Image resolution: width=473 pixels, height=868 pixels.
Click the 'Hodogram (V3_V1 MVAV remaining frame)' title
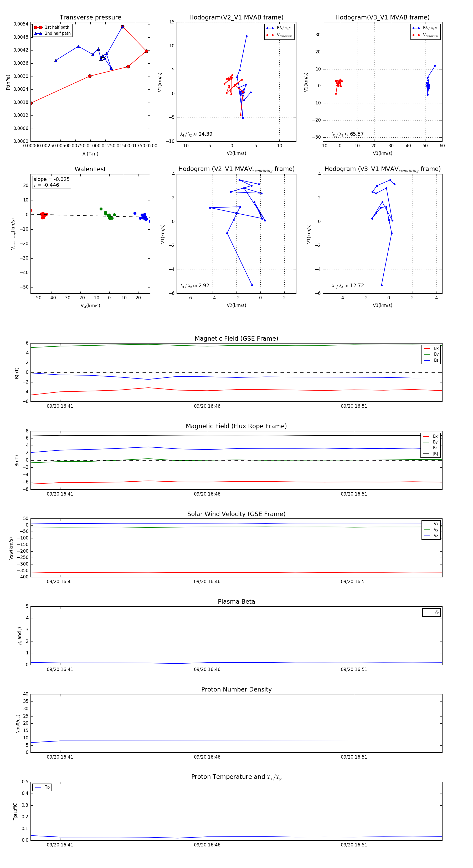point(382,169)
